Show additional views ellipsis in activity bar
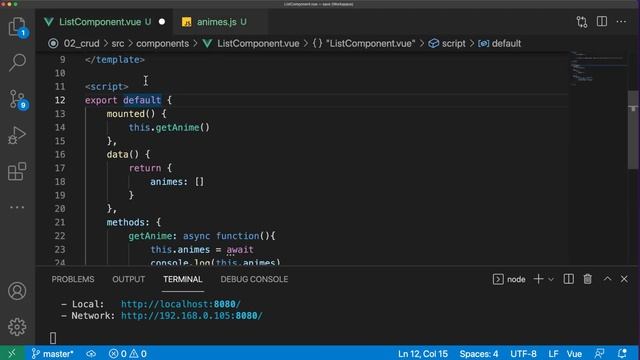This screenshot has width=640, height=360. [x=17, y=207]
